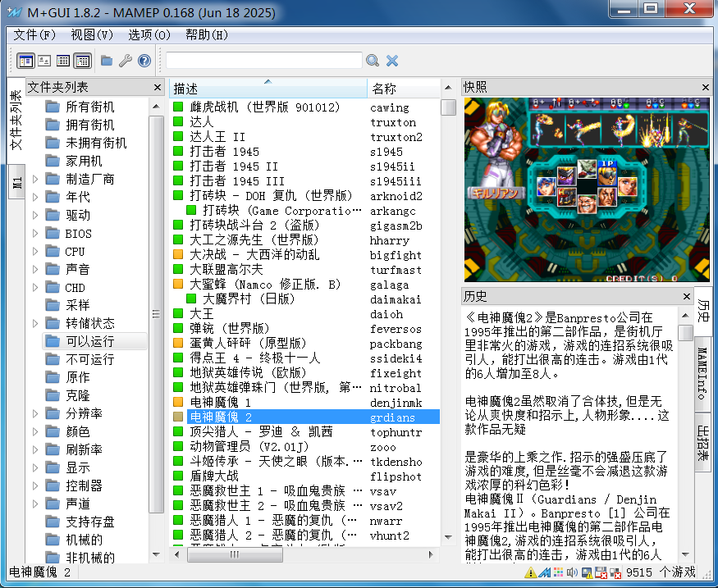Switch to the M1 side tab

pyautogui.click(x=16, y=182)
